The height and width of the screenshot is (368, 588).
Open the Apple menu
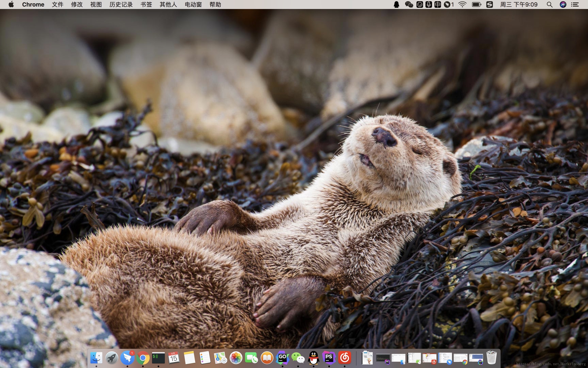(11, 4)
